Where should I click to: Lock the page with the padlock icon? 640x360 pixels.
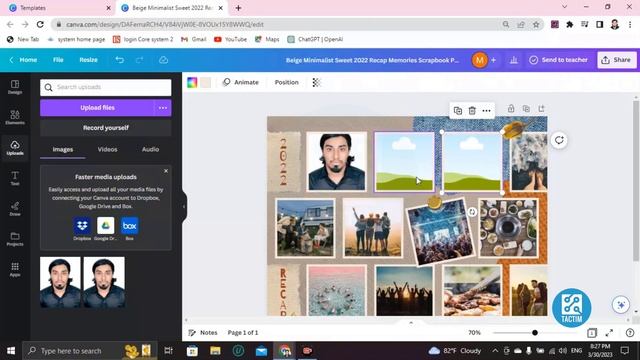click(x=511, y=109)
